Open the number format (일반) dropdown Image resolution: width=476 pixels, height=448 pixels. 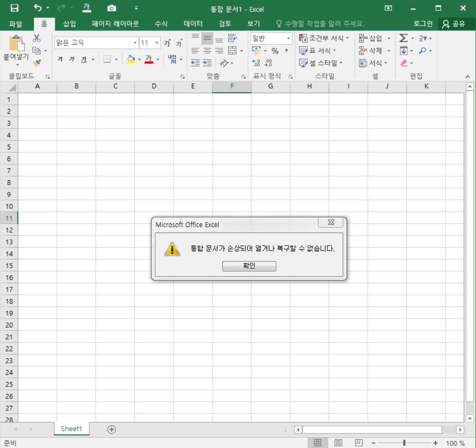tap(288, 38)
